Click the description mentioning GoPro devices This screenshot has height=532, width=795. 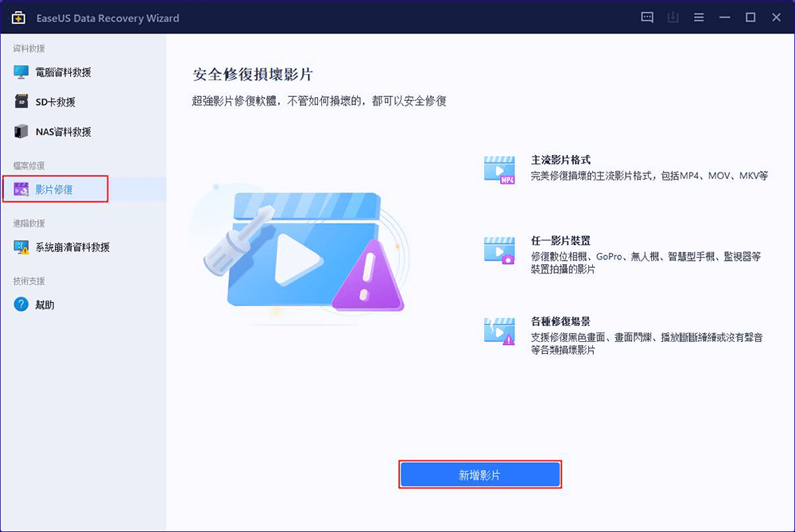(646, 262)
